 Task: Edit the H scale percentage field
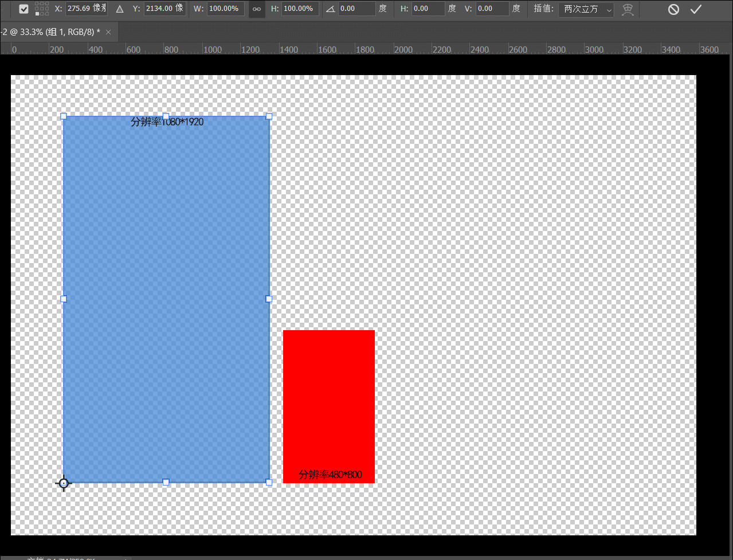click(300, 9)
